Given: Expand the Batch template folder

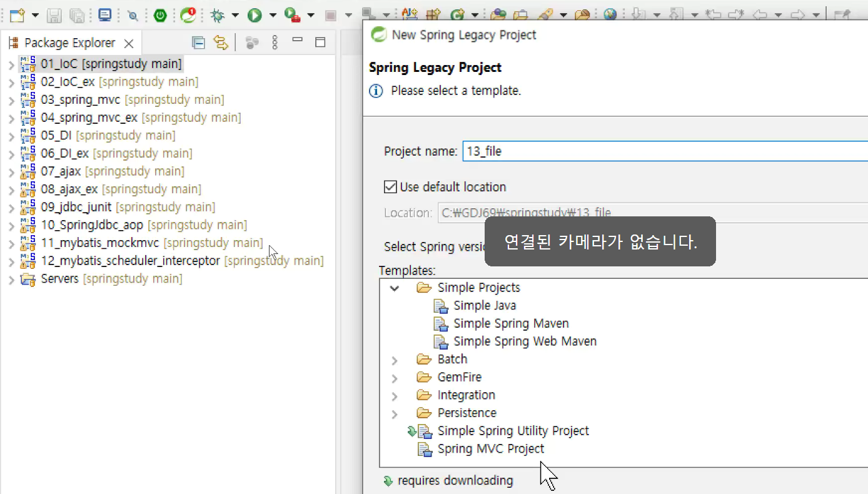Looking at the screenshot, I should 394,360.
